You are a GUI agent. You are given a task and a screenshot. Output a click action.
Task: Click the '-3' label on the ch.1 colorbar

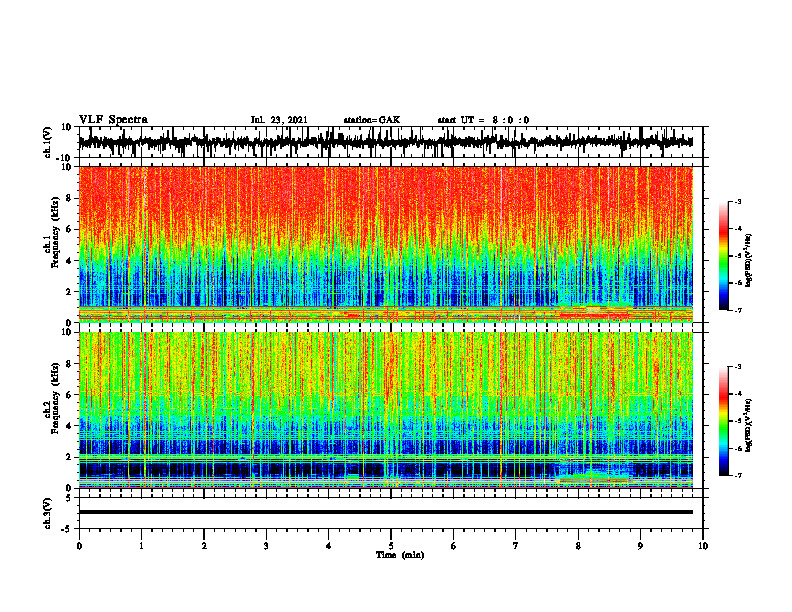point(738,202)
